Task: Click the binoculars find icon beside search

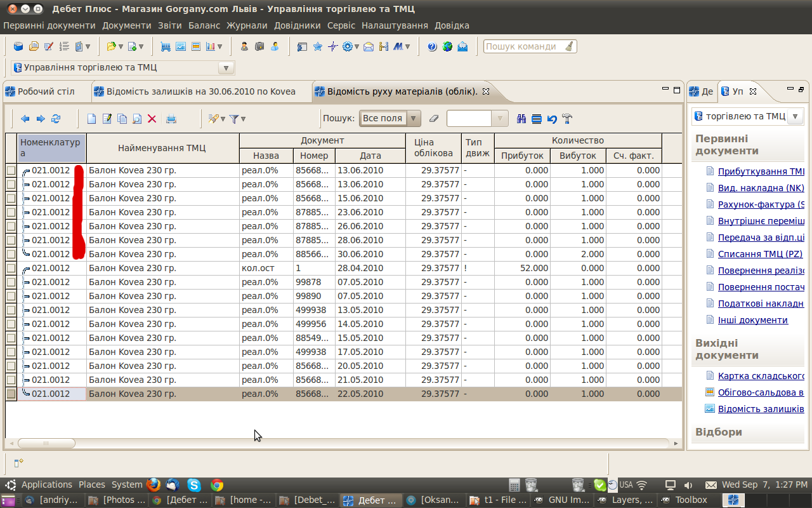Action: 521,119
